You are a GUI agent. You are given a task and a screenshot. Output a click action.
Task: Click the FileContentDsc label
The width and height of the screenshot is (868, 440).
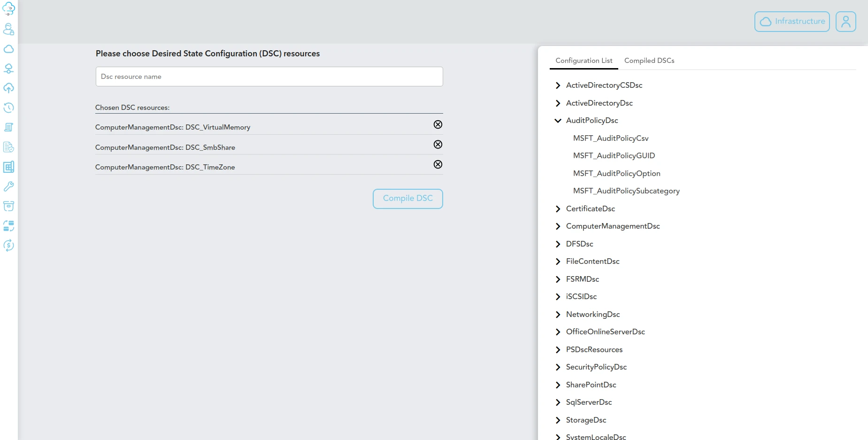click(x=593, y=261)
